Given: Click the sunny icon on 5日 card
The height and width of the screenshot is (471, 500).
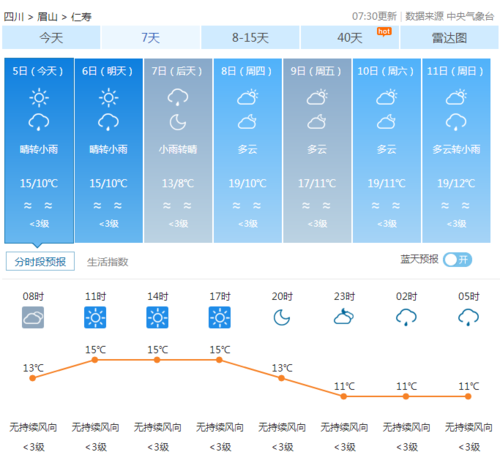Looking at the screenshot, I should click(39, 98).
